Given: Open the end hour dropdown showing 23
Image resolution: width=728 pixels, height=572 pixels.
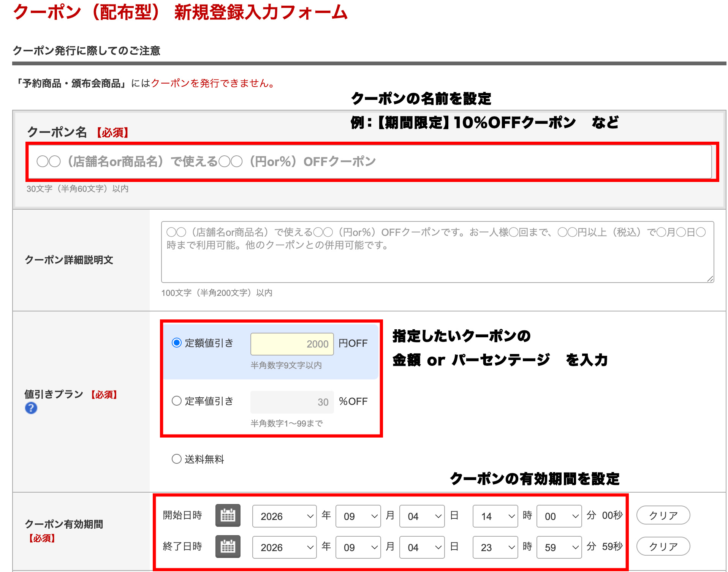Looking at the screenshot, I should (495, 547).
